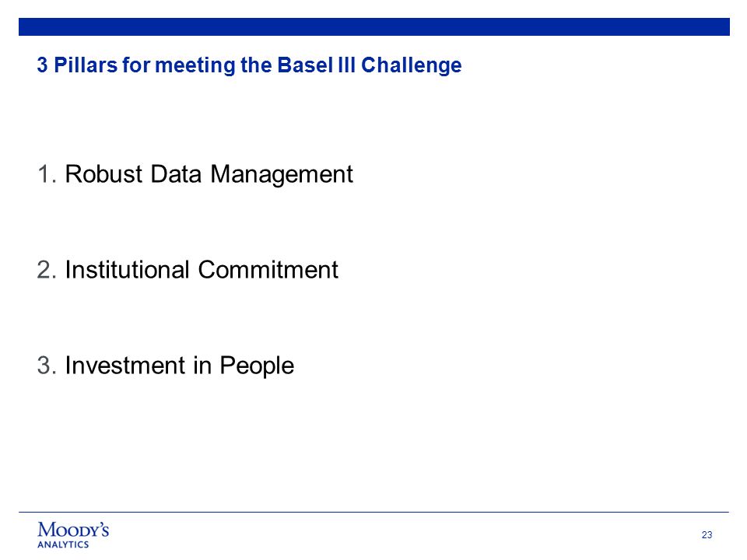Viewport: 747px width, 560px height.
Task: Click the slide number 23
Action: point(707,535)
